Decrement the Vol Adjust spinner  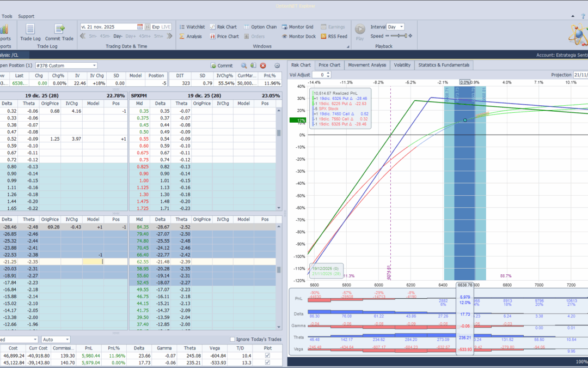click(x=328, y=76)
